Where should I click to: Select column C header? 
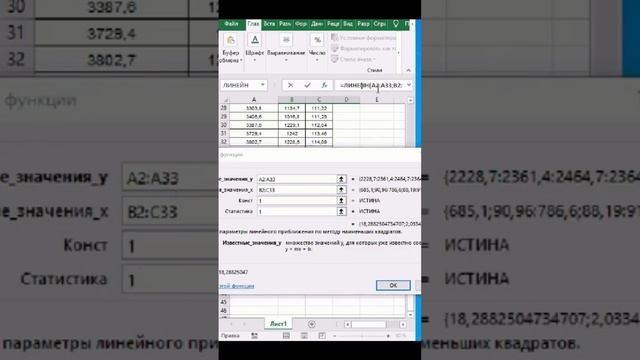319,100
